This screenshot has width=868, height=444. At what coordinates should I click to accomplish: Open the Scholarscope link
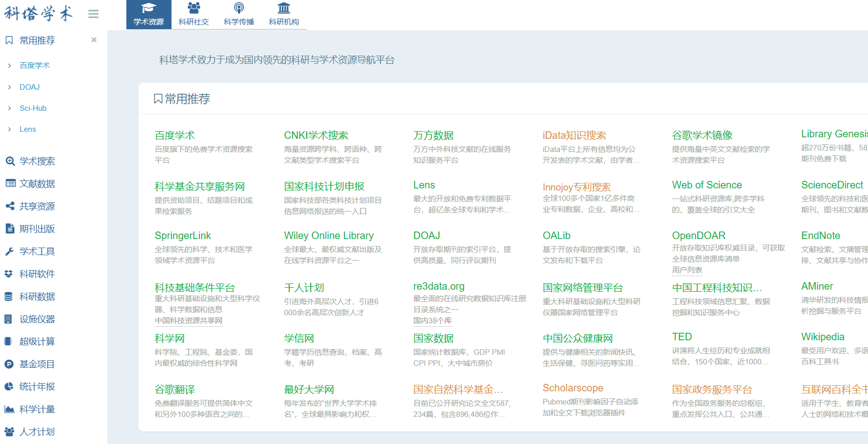coord(573,388)
